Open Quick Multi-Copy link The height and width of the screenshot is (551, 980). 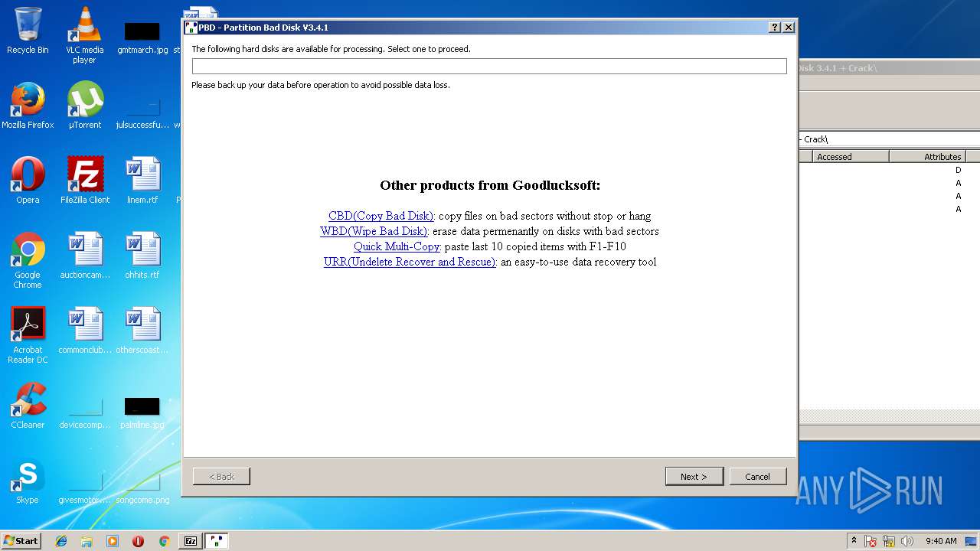(397, 246)
